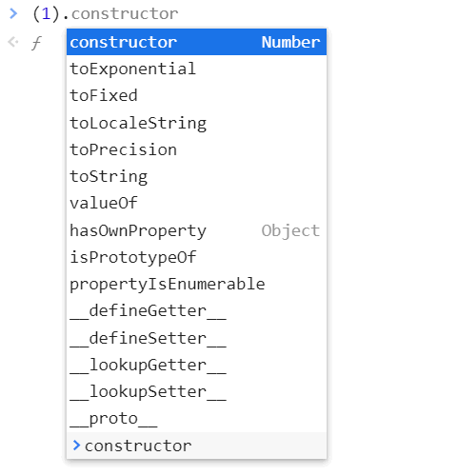Image resolution: width=457 pixels, height=476 pixels.
Task: Select the __defineSetter__ suggestion
Action: pos(196,338)
